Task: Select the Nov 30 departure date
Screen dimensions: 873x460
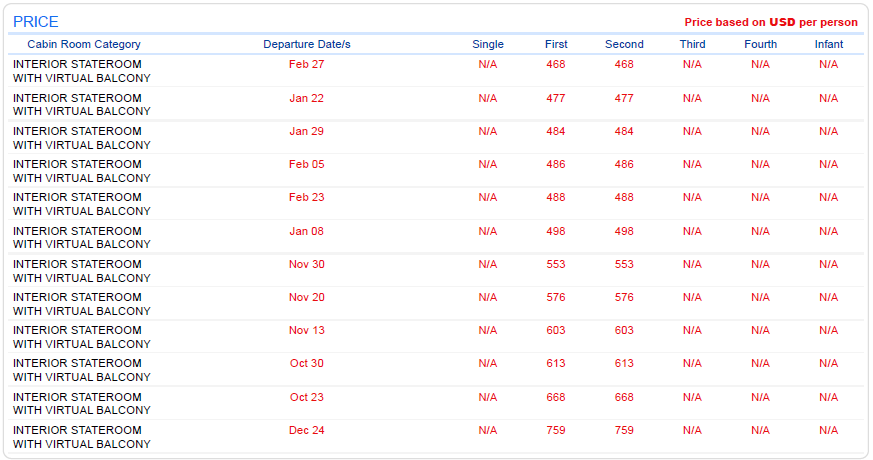Action: tap(306, 264)
